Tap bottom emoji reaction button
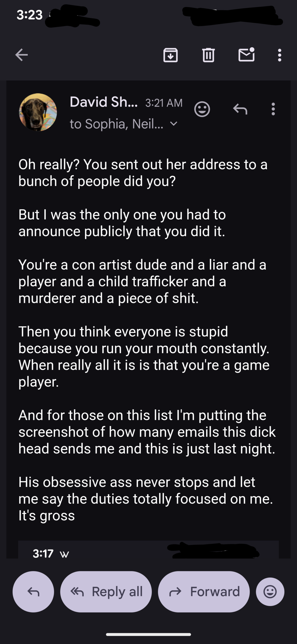The height and width of the screenshot is (644, 297). (x=270, y=592)
